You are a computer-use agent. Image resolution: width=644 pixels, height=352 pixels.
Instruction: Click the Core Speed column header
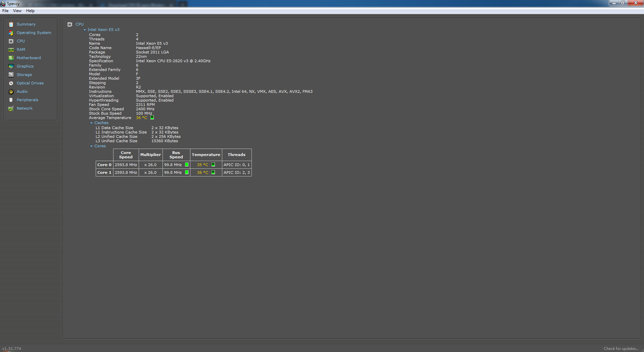pyautogui.click(x=126, y=155)
